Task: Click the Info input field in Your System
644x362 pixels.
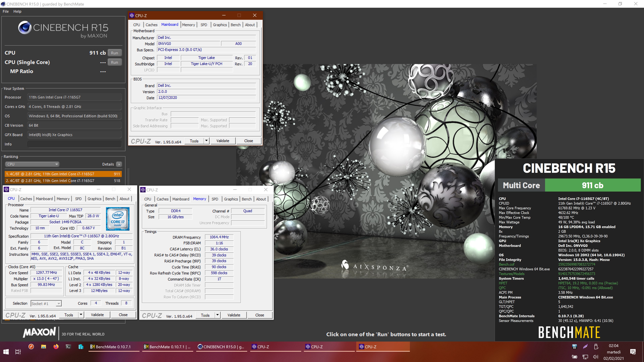Action: tap(74, 144)
